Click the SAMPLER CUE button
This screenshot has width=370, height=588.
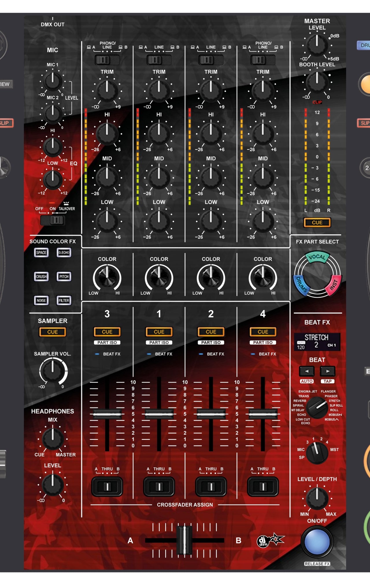53,332
